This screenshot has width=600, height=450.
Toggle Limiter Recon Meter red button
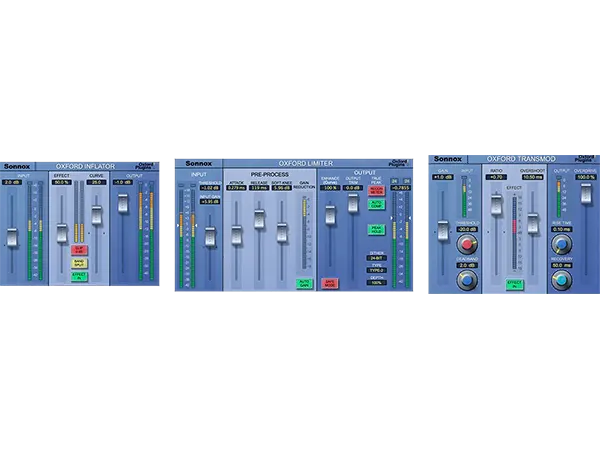pos(376,191)
